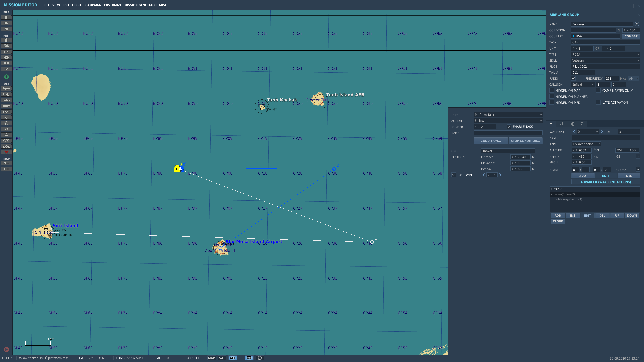Select the Switch Waypoint(0 - 1) row
The width and height of the screenshot is (644, 362).
click(x=595, y=199)
